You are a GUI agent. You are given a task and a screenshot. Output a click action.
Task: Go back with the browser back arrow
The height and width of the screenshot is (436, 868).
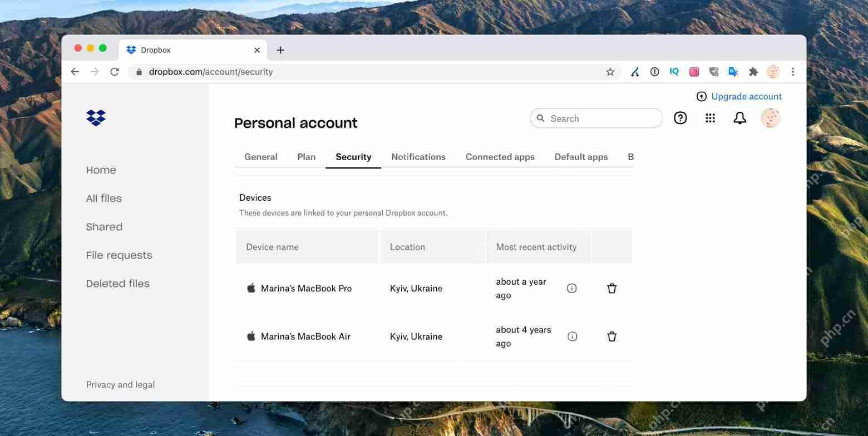pyautogui.click(x=75, y=72)
